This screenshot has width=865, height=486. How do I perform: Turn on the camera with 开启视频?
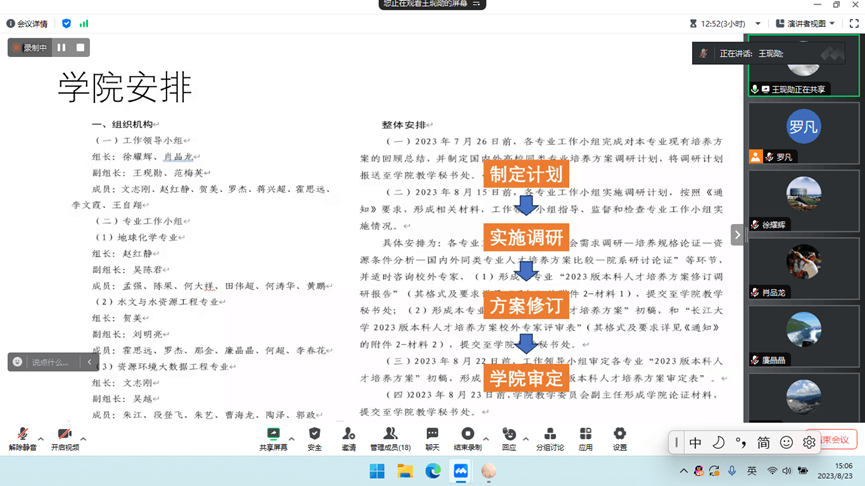(x=65, y=435)
